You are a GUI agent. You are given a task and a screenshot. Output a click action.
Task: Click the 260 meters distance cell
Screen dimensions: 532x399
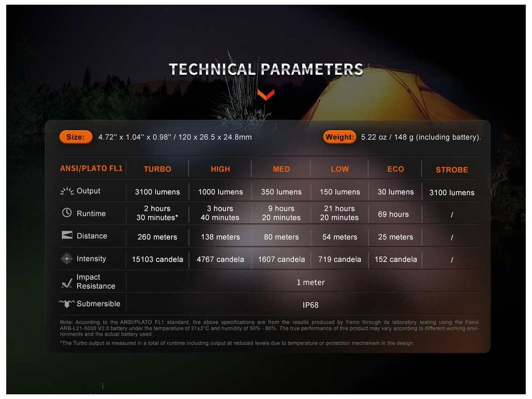coord(157,237)
